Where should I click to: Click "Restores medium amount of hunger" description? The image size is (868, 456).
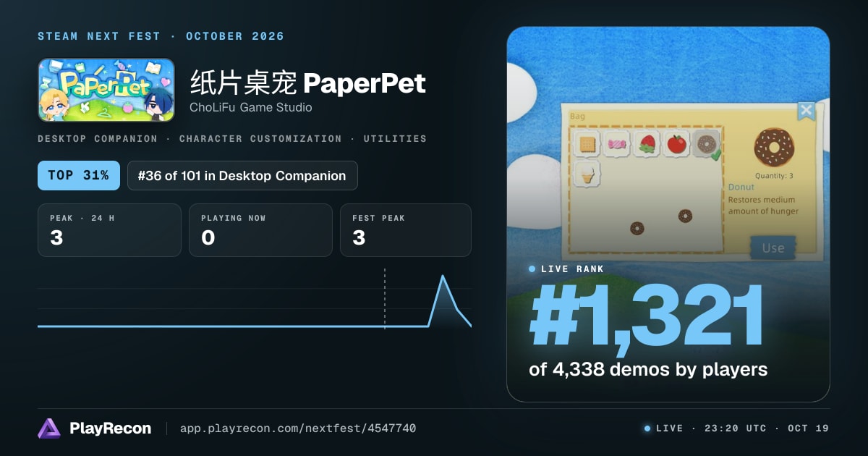763,205
